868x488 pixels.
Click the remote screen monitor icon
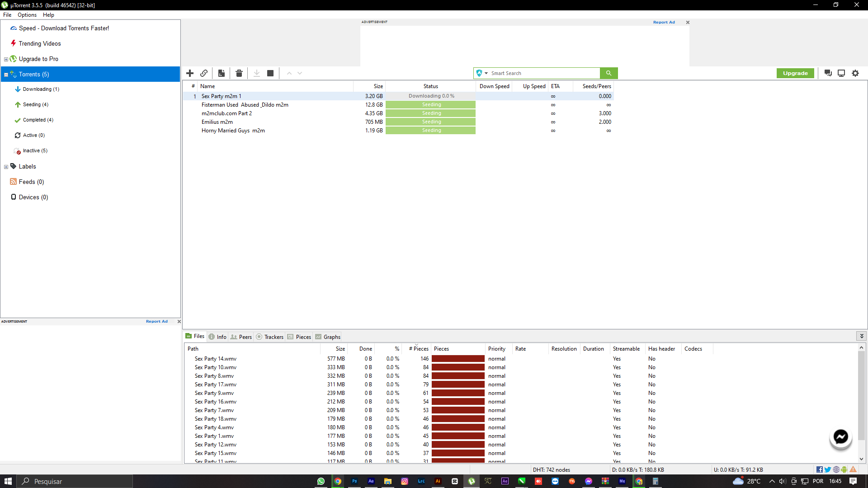(841, 73)
